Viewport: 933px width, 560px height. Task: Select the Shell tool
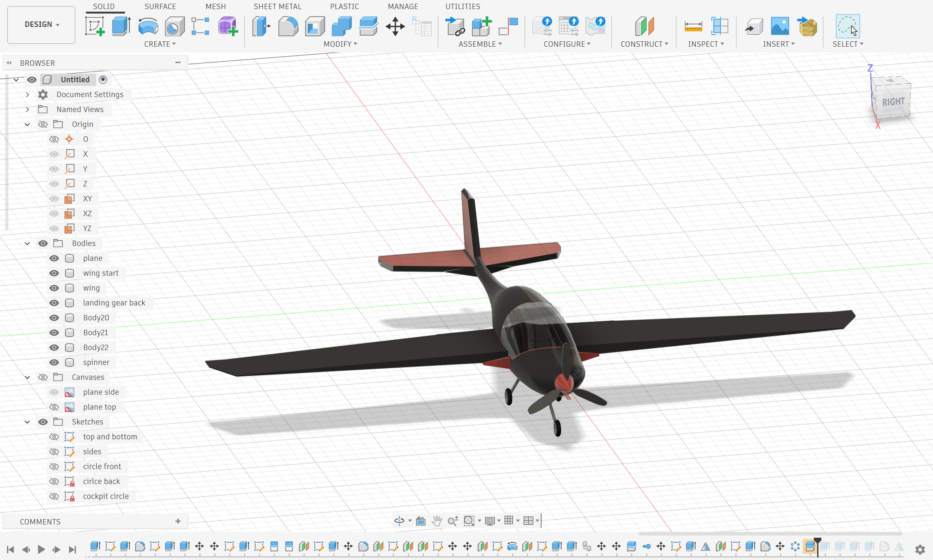click(x=315, y=26)
